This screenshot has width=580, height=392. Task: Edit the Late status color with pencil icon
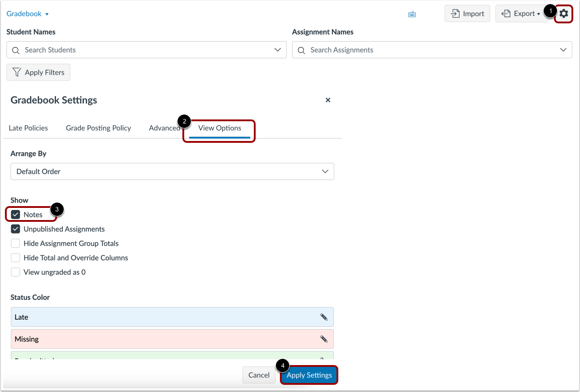coord(324,317)
